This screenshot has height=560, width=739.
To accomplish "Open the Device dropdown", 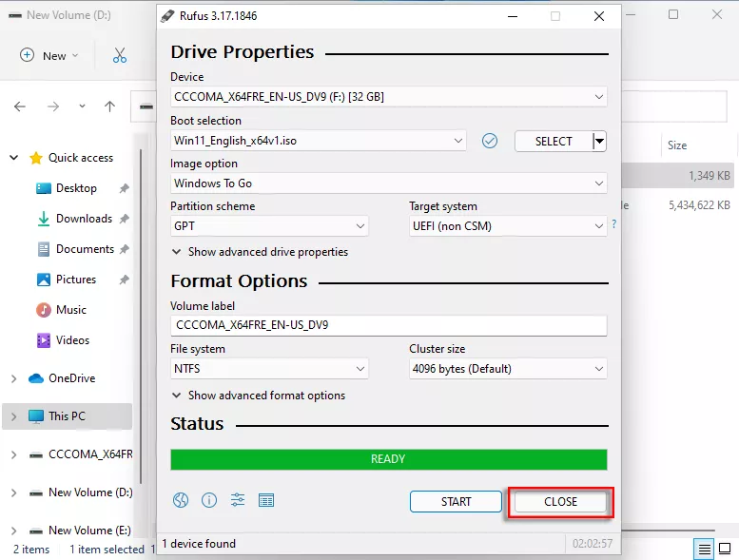I will point(388,97).
